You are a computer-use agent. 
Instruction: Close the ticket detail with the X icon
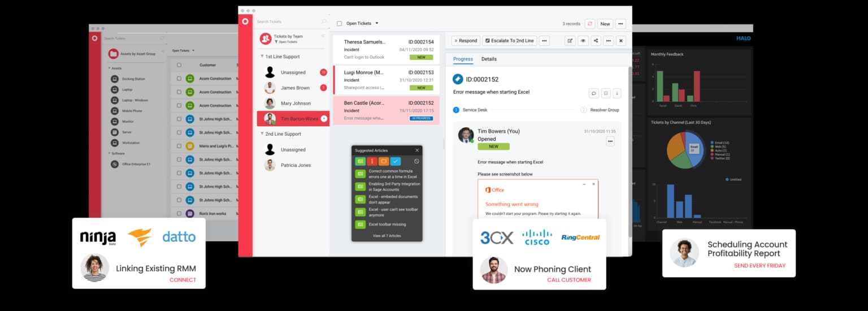click(x=620, y=41)
